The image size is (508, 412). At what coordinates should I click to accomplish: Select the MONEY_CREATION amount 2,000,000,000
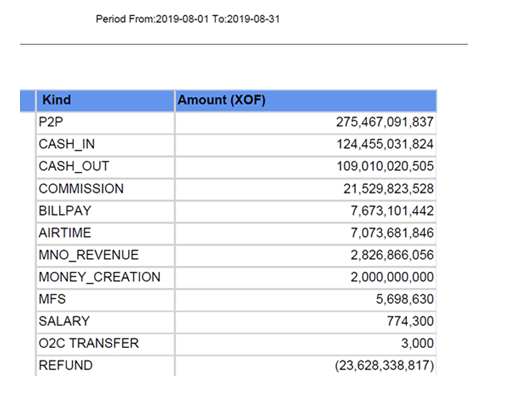coord(392,277)
